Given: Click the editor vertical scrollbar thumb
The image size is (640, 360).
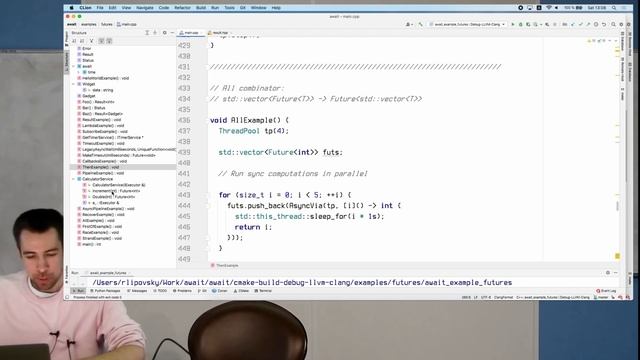Looking at the screenshot, I should (x=617, y=206).
